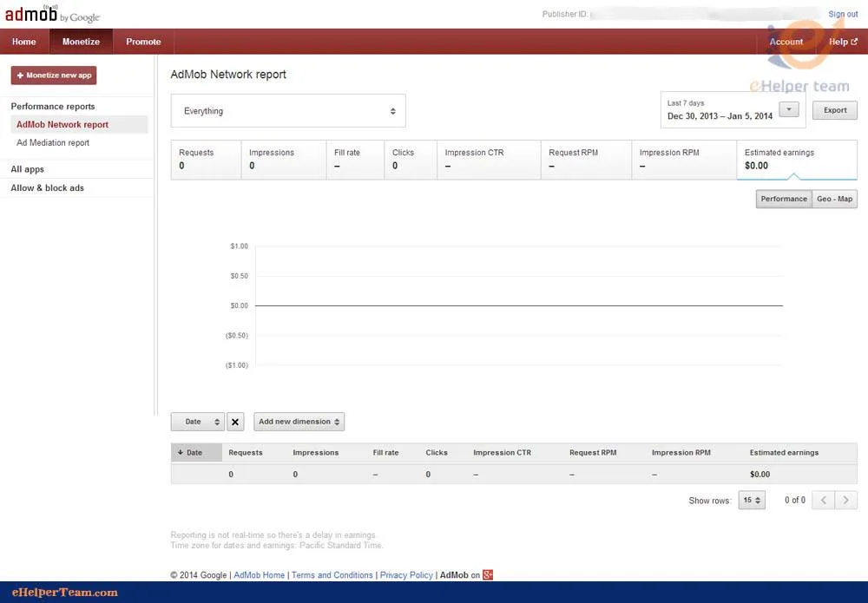Open AdMob Home footer link
The width and height of the screenshot is (868, 603).
pyautogui.click(x=259, y=574)
